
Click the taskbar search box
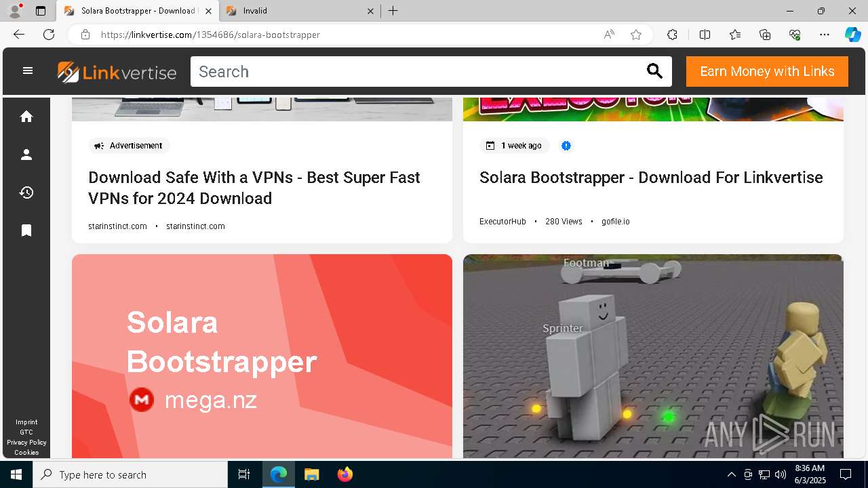click(130, 474)
